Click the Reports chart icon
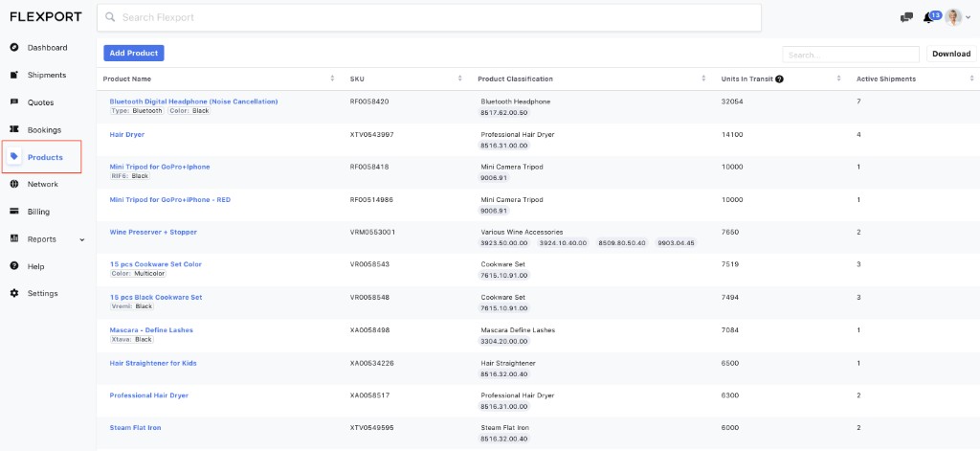Viewport: 980px width, 451px height. 14,239
